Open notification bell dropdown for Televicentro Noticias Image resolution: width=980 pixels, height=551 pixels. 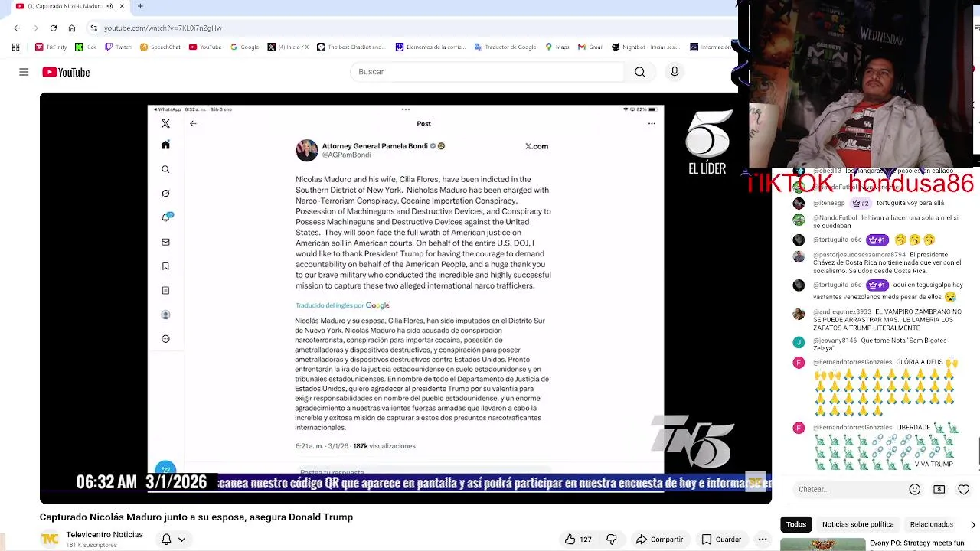point(173,540)
